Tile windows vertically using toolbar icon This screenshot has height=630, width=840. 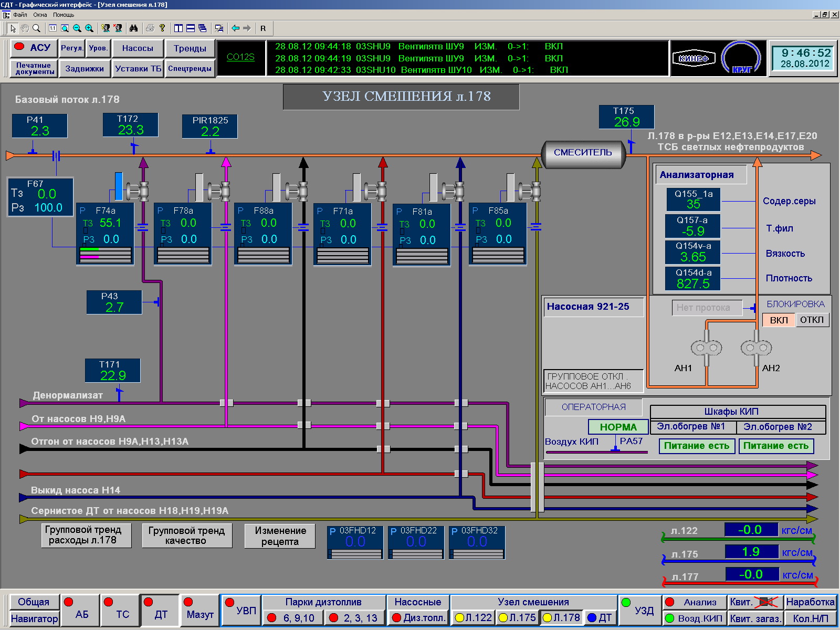click(178, 28)
